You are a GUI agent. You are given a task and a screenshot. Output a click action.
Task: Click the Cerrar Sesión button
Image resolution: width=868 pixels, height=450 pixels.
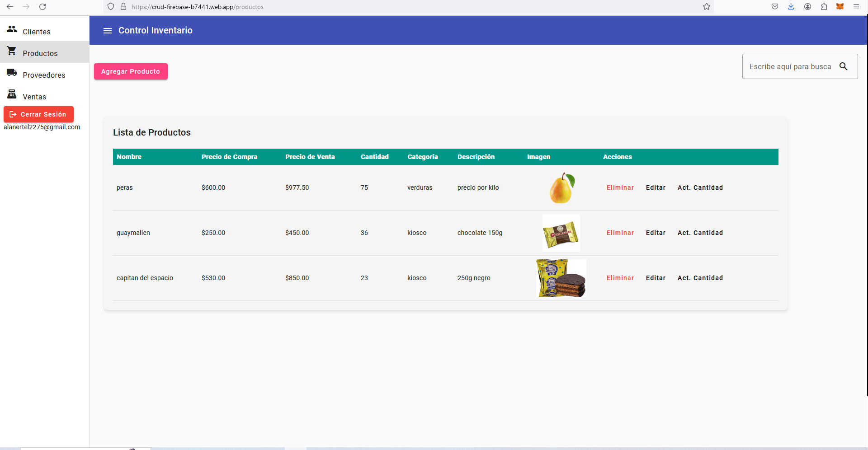tap(38, 114)
